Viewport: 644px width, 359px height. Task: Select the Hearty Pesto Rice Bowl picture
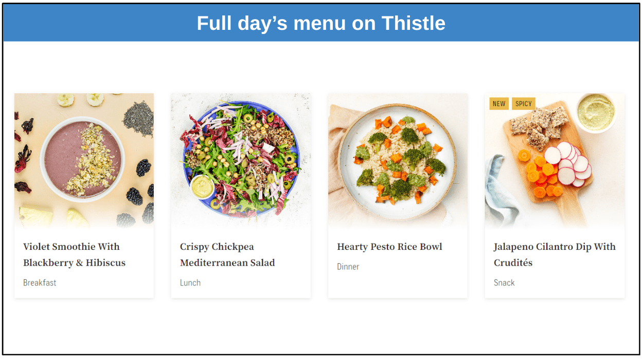398,160
